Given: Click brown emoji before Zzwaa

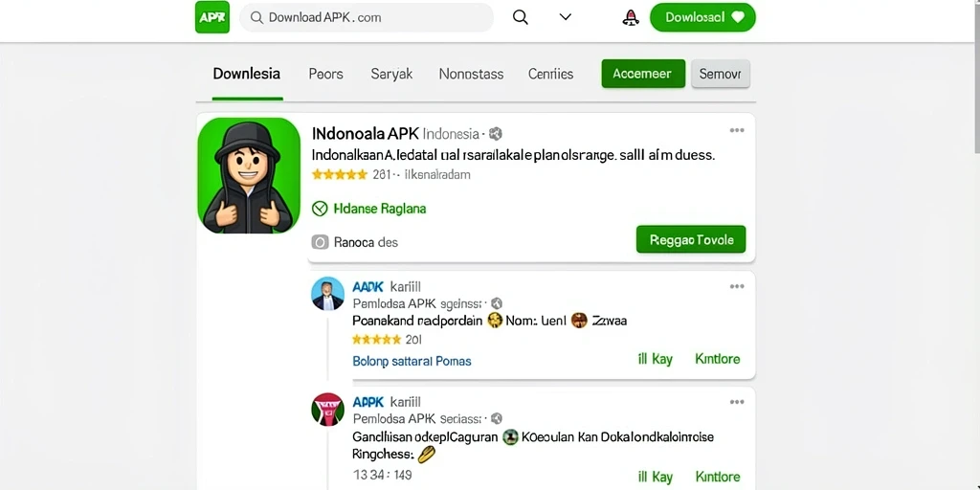Looking at the screenshot, I should point(579,321).
